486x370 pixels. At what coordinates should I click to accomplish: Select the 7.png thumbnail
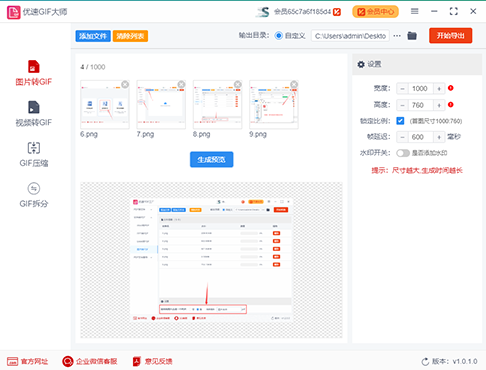[161, 105]
